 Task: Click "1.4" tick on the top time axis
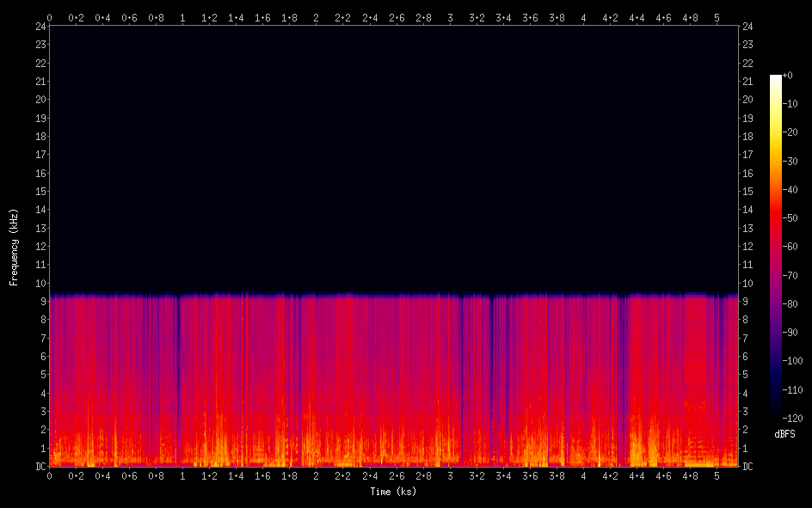237,18
